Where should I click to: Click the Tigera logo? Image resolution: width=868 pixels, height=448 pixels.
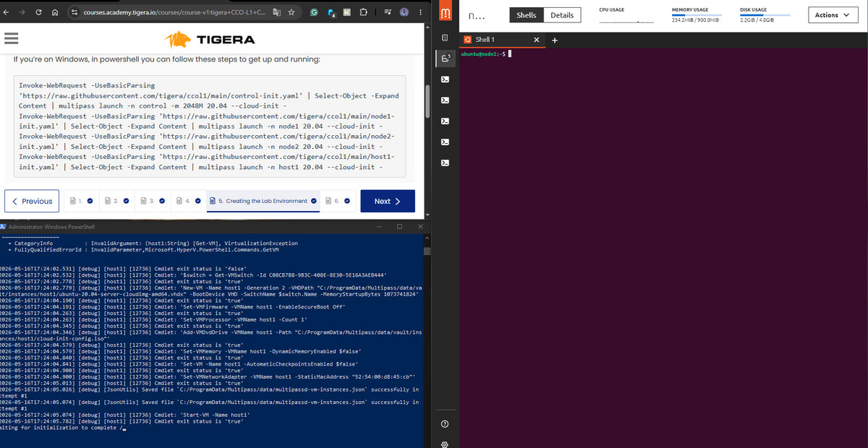point(210,39)
